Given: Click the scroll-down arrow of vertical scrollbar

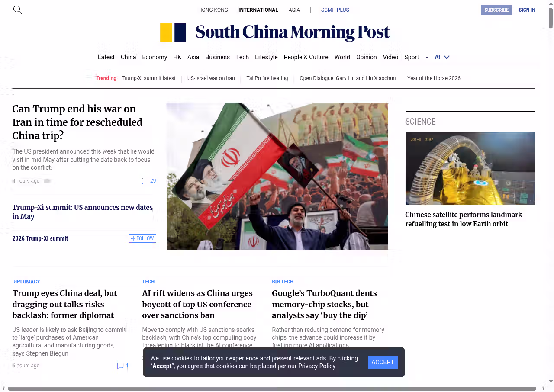Looking at the screenshot, I should [551, 381].
